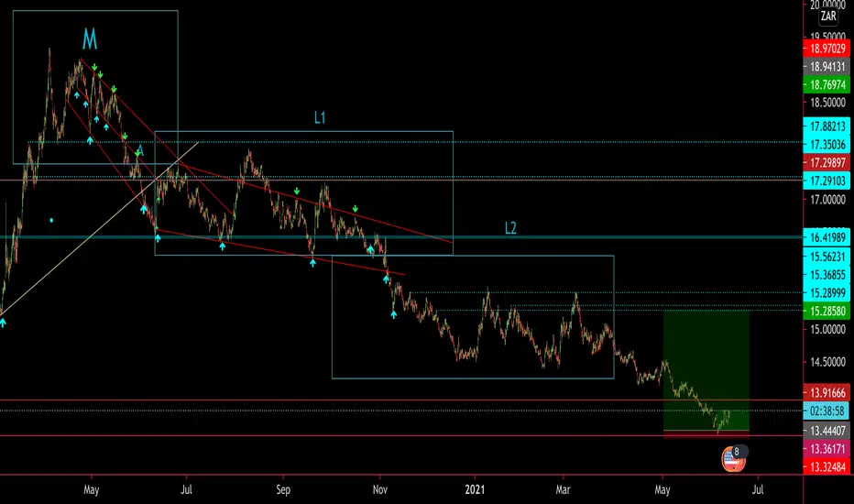Select the M text label on chart
854x504 pixels.
[89, 39]
